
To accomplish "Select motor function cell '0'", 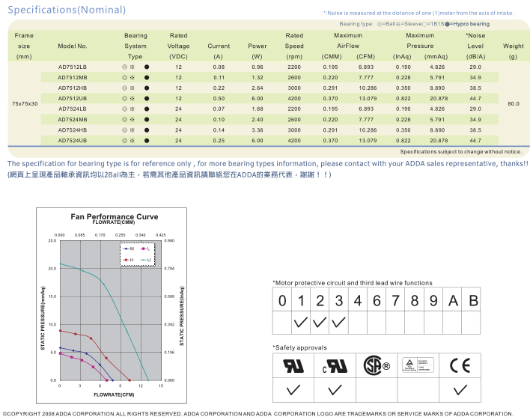I will point(282,300).
